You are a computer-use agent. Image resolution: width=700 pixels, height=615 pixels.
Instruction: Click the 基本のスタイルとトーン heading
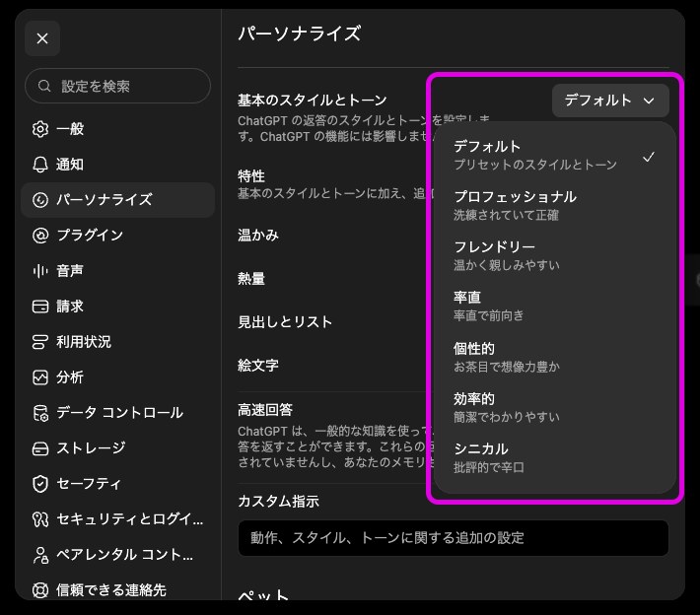coord(313,100)
